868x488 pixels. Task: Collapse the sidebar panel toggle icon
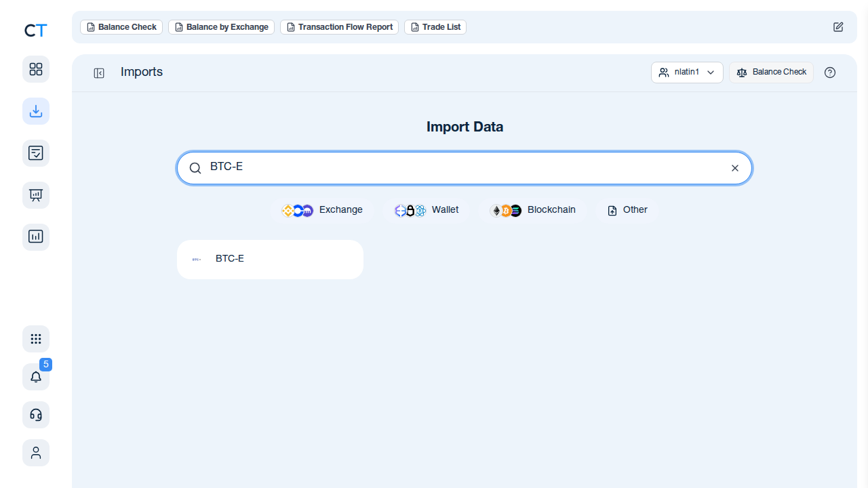[x=99, y=73]
